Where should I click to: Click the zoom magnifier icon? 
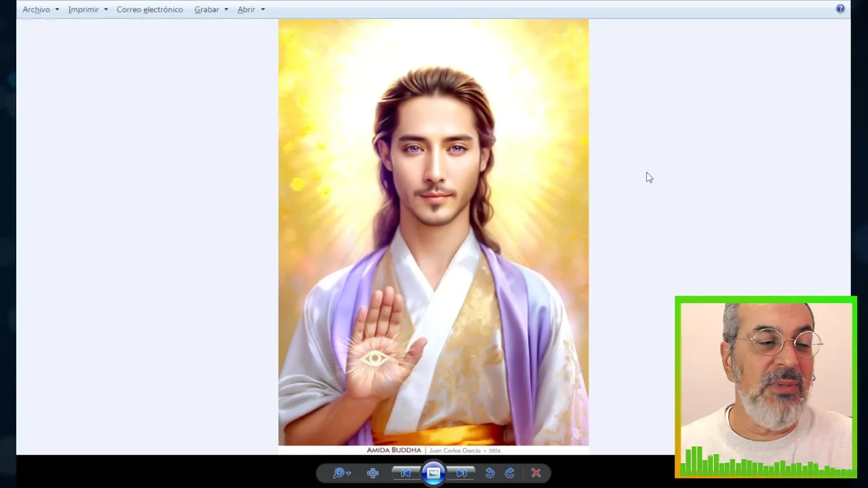tap(338, 473)
